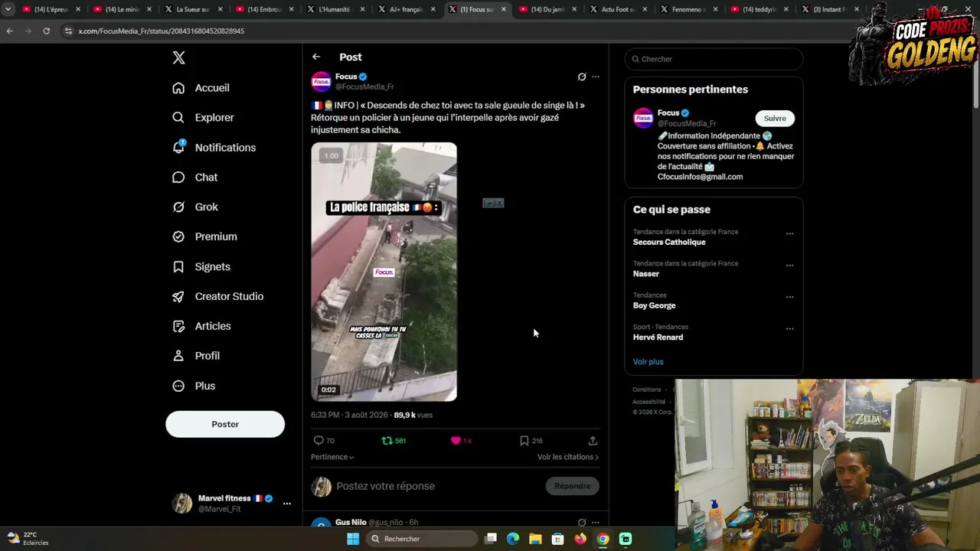Click the Windows Rechercher search box
The width and height of the screenshot is (980, 551).
point(421,539)
